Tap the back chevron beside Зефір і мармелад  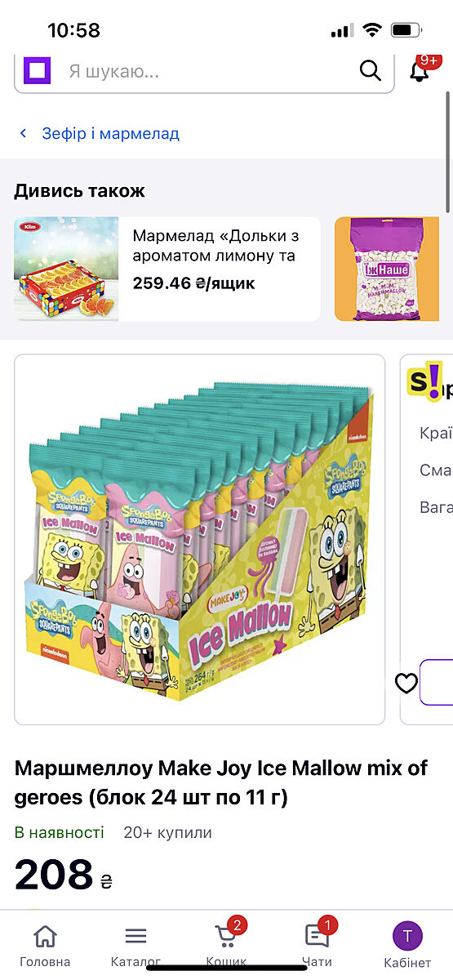click(x=24, y=133)
